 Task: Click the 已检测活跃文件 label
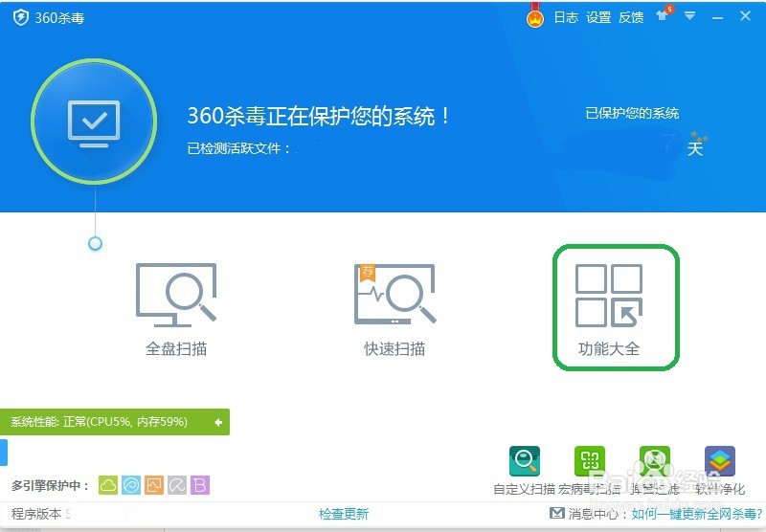point(237,148)
